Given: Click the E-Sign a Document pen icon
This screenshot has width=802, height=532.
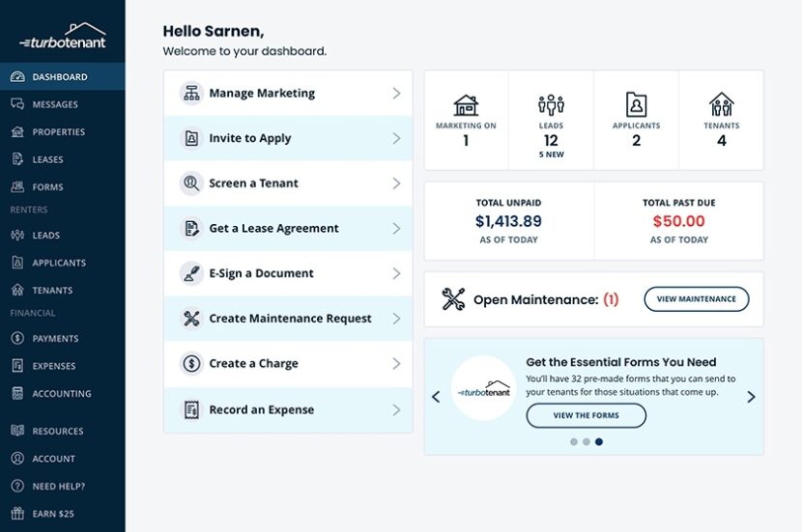Looking at the screenshot, I should tap(191, 273).
